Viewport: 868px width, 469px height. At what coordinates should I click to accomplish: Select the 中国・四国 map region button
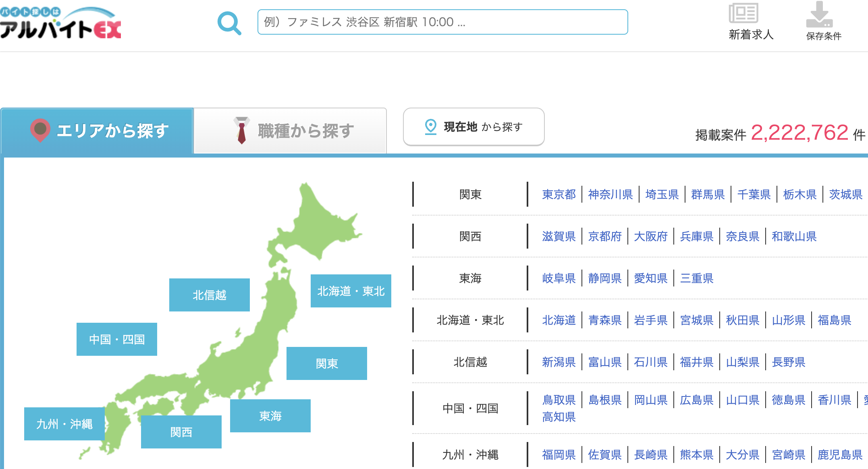116,339
